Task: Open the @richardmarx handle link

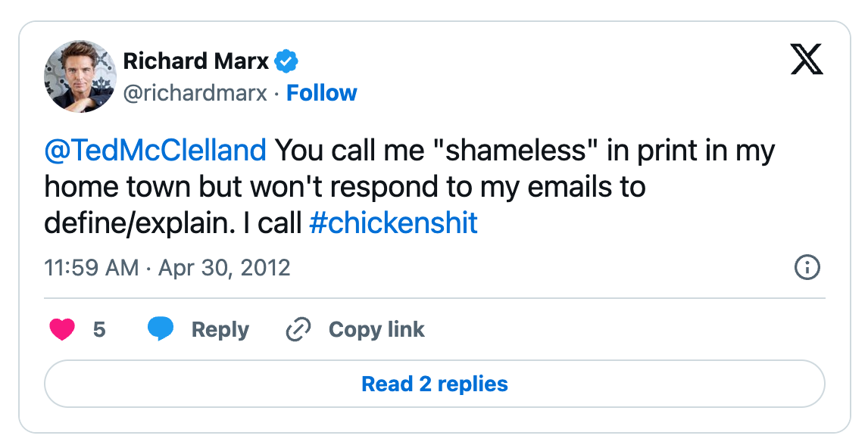Action: click(195, 93)
